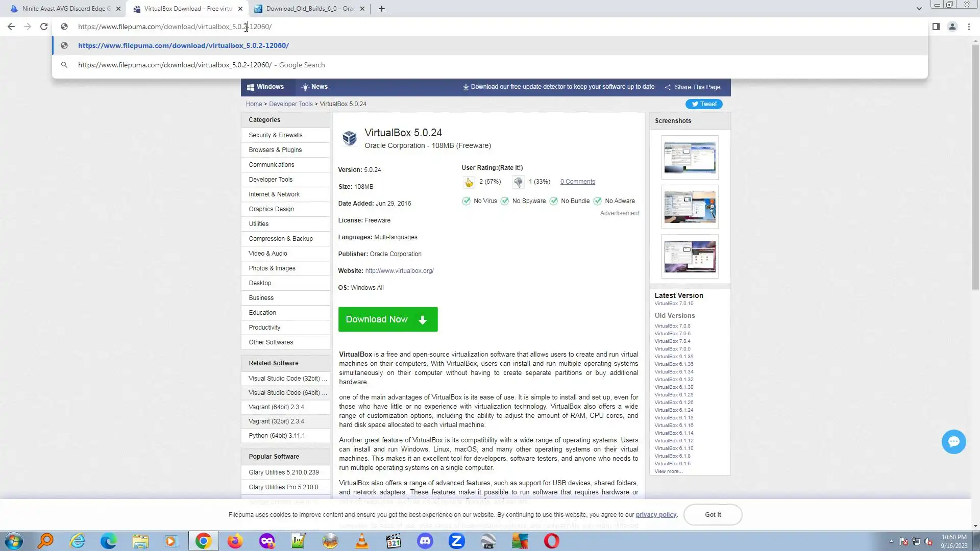The height and width of the screenshot is (551, 980).
Task: Open the Windows menu on Filepuma
Action: click(265, 87)
